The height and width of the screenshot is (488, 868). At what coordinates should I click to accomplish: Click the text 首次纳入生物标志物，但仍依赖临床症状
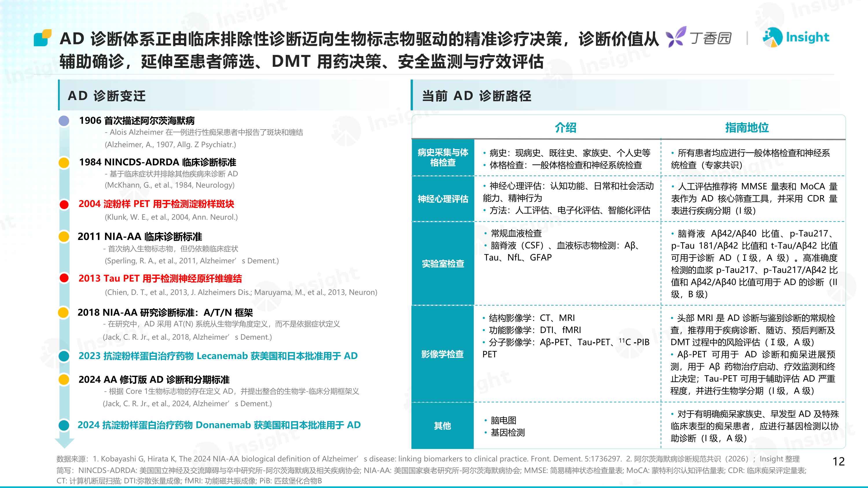coord(171,249)
